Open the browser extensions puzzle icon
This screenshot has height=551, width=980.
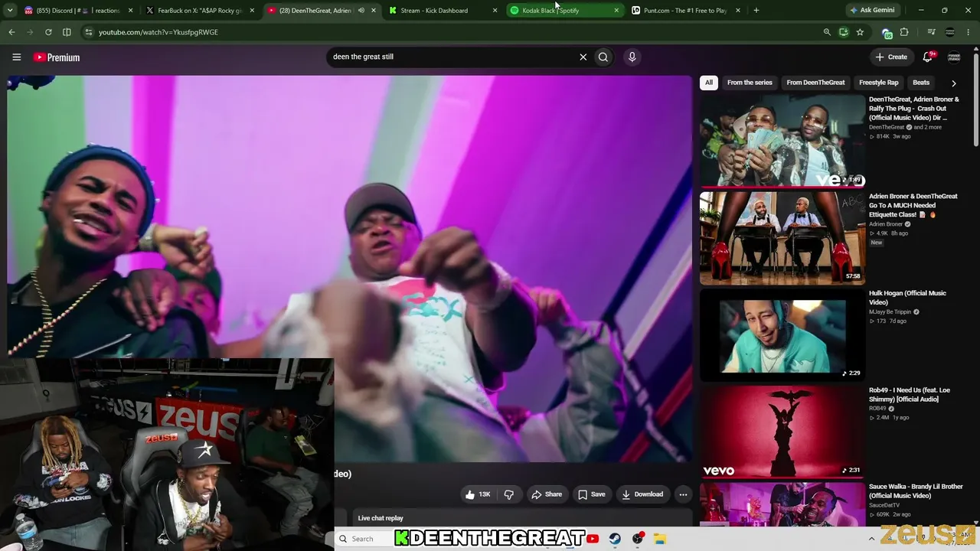[x=904, y=32]
